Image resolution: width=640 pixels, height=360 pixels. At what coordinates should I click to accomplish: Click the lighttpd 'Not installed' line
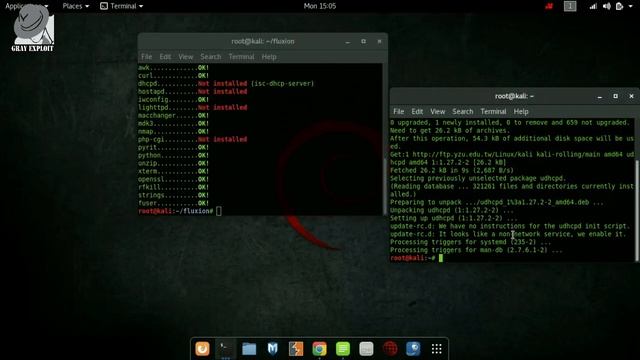point(192,107)
